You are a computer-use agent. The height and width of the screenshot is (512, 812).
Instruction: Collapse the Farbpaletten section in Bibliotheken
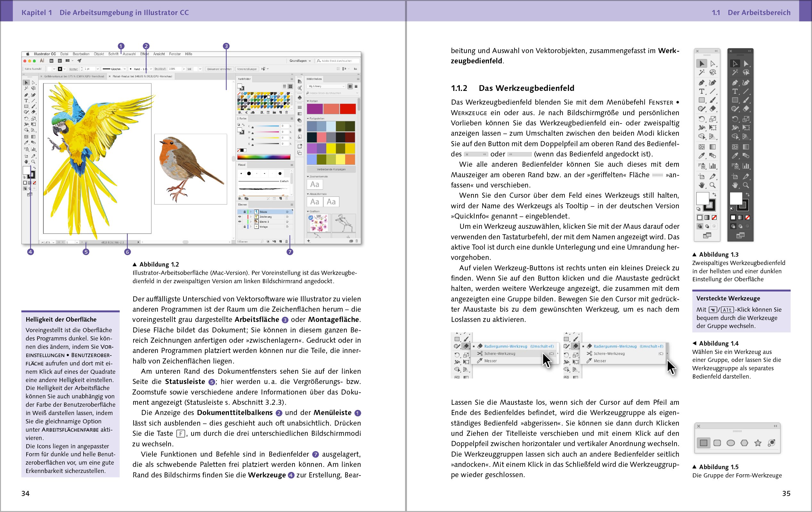(x=308, y=119)
